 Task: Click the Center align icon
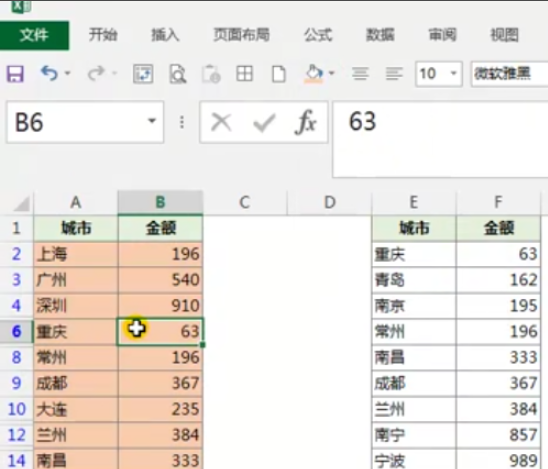[360, 74]
